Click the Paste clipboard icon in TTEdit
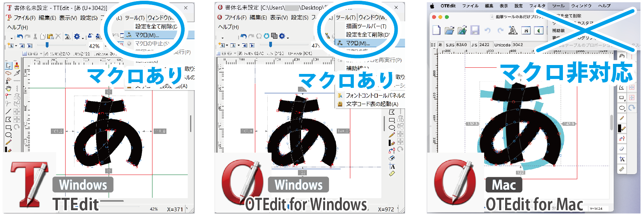The height and width of the screenshot is (216, 644). (50, 36)
